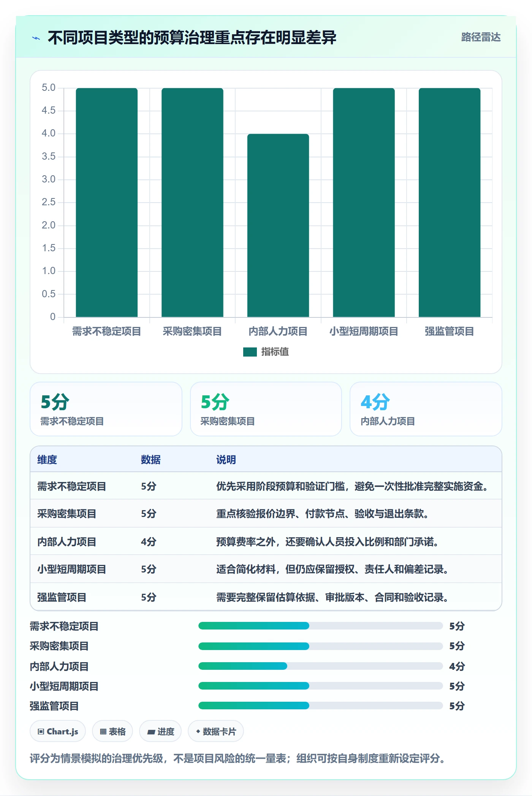This screenshot has height=796, width=532.
Task: Click the 指标值 legend label
Action: click(275, 352)
